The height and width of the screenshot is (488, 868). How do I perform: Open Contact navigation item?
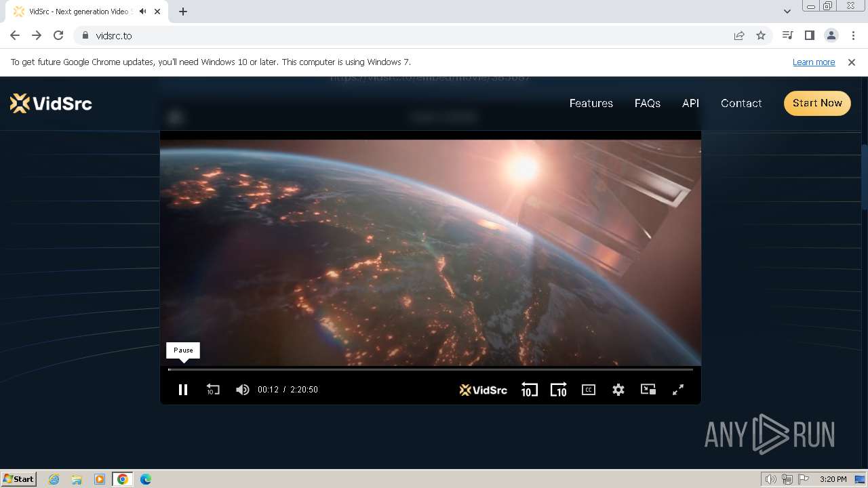[741, 103]
